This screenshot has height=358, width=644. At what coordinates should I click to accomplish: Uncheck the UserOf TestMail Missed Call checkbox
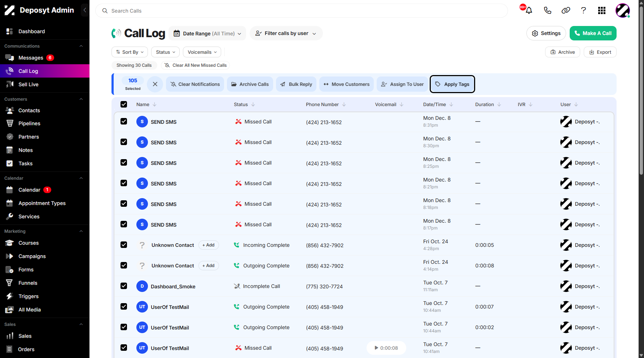[x=124, y=348]
